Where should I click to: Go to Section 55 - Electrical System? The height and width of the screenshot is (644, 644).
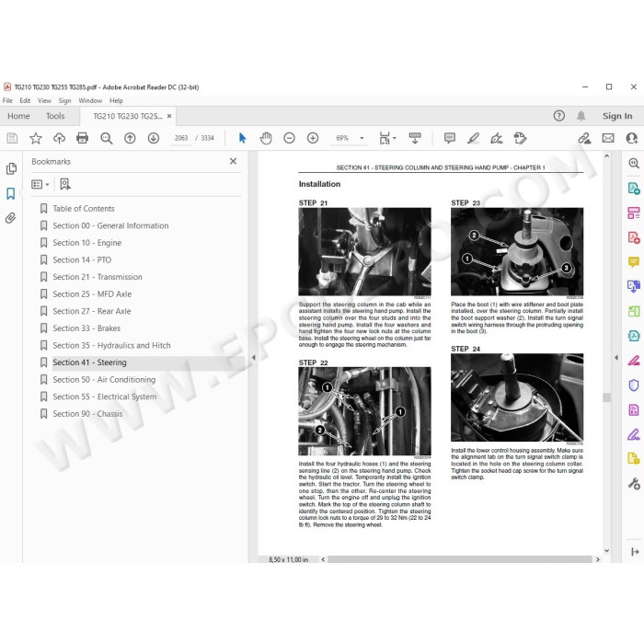[104, 397]
